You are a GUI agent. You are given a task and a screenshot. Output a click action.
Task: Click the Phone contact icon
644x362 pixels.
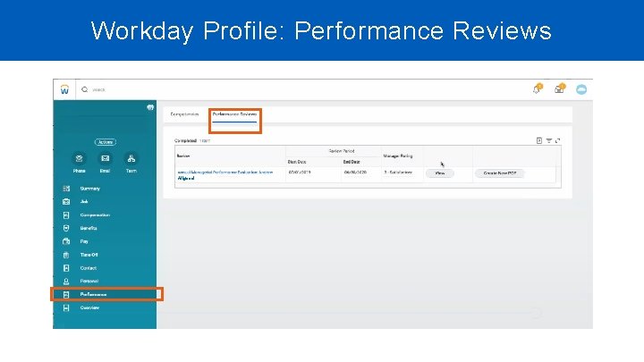[80, 158]
